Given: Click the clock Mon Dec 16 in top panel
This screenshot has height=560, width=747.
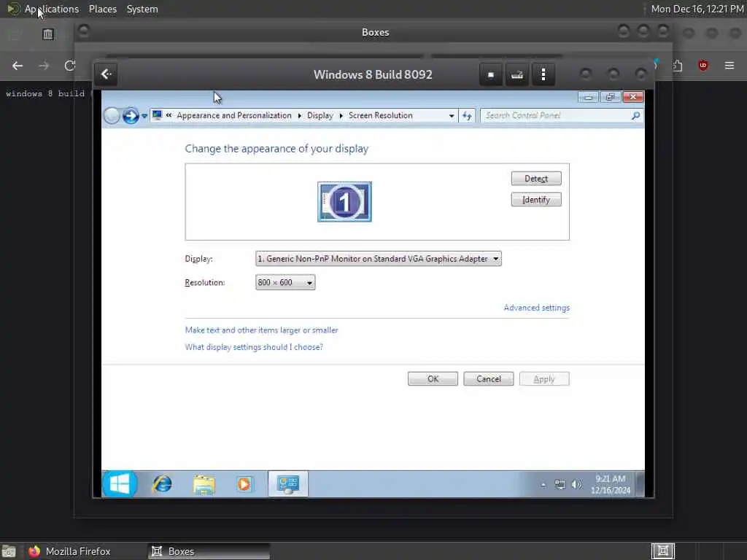Looking at the screenshot, I should 697,9.
